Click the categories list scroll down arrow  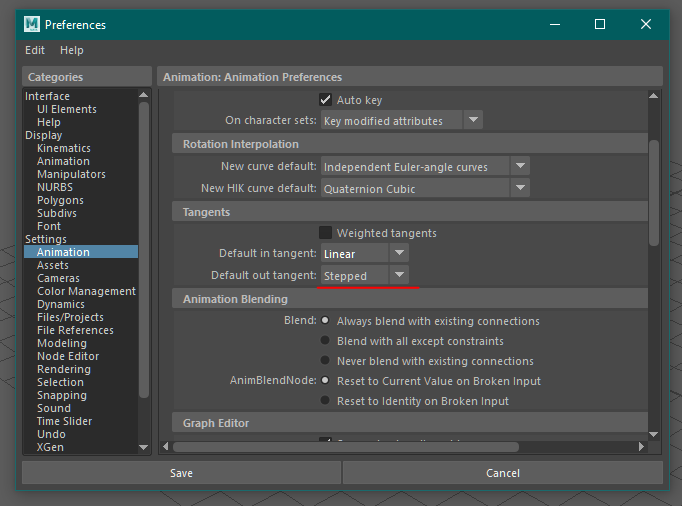coord(143,447)
